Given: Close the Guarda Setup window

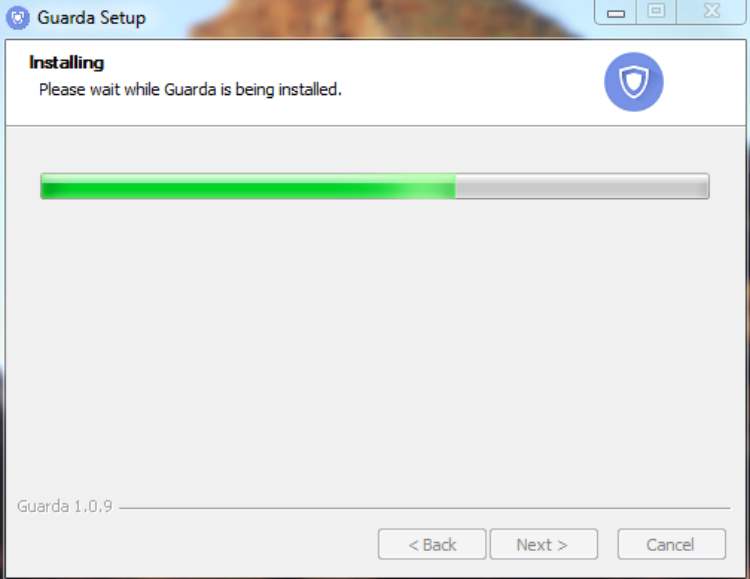Looking at the screenshot, I should pos(711,12).
